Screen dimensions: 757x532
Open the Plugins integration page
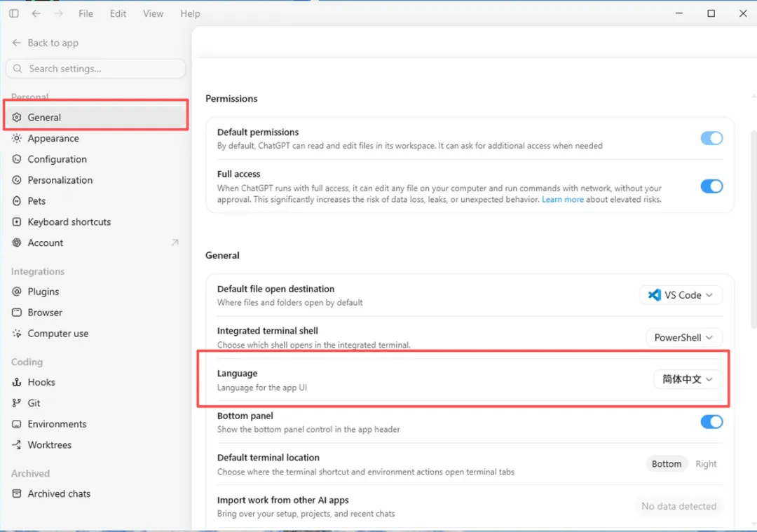tap(43, 292)
